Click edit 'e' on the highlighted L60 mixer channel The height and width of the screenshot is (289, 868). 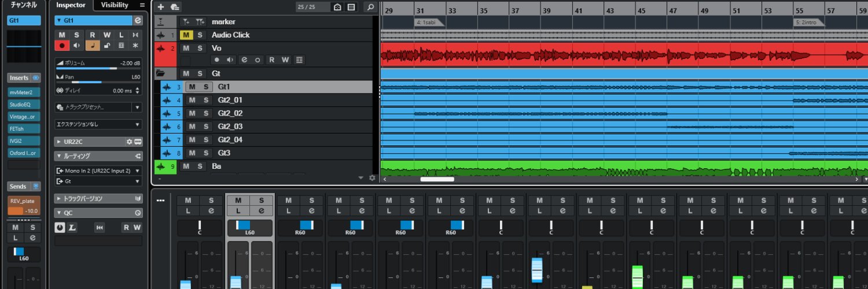coord(262,211)
